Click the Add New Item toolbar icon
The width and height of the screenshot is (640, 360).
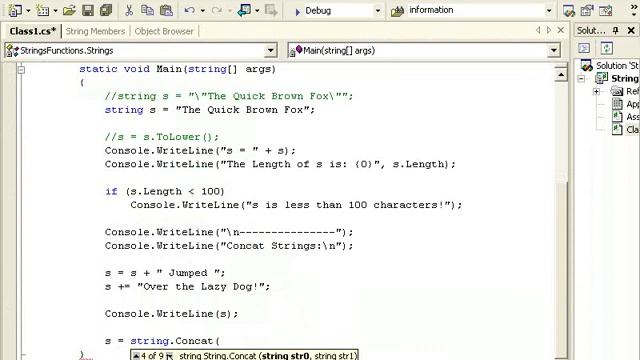point(42,10)
